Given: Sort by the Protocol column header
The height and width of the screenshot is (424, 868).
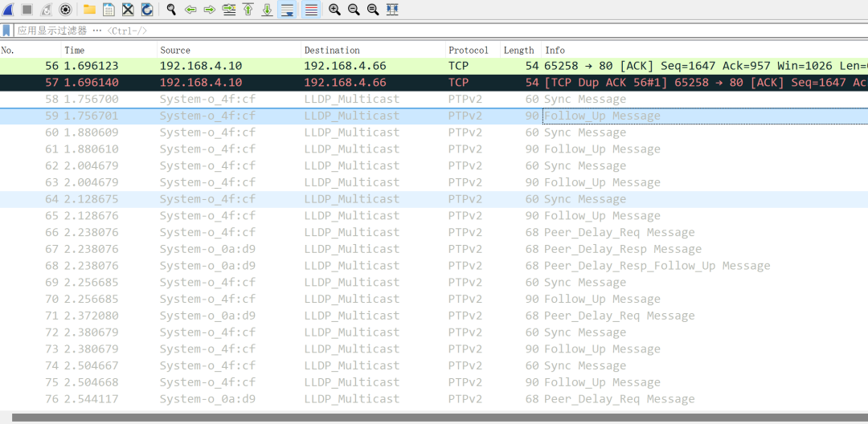Looking at the screenshot, I should pyautogui.click(x=469, y=50).
